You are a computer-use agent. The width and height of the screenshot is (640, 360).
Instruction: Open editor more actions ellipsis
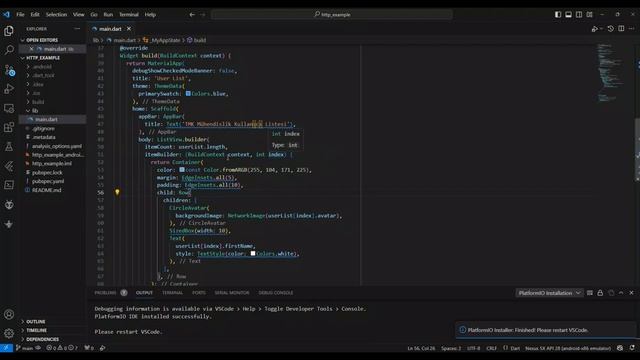[631, 29]
